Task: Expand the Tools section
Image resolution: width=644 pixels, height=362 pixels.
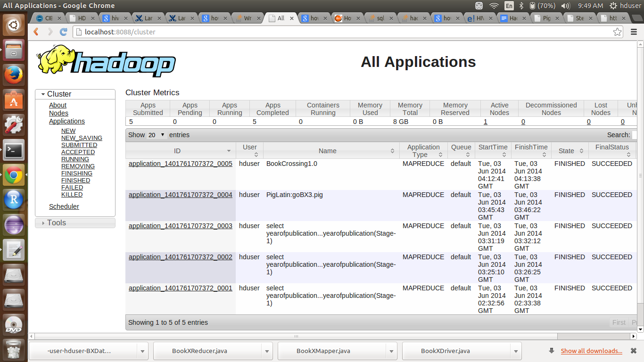Action: point(75,222)
